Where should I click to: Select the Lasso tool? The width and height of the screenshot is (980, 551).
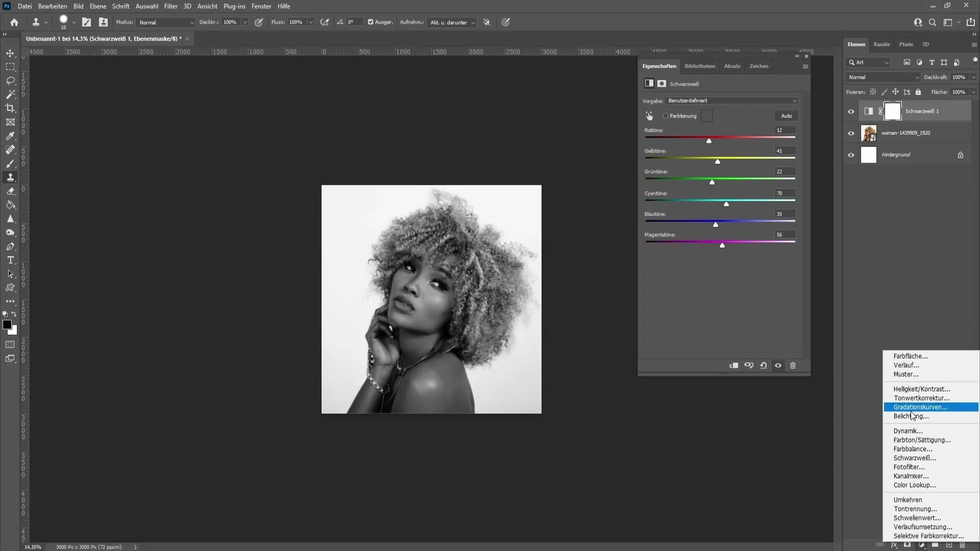pyautogui.click(x=10, y=80)
